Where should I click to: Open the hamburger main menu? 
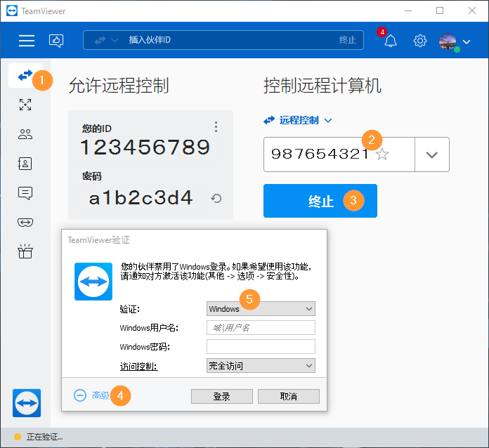[x=27, y=41]
